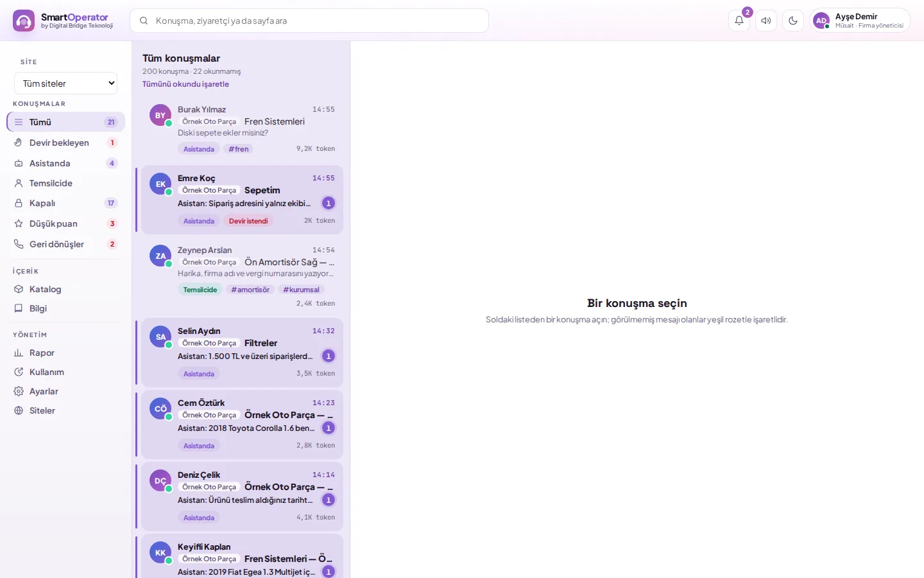
Task: Show Asistanda conversations
Action: click(x=65, y=163)
